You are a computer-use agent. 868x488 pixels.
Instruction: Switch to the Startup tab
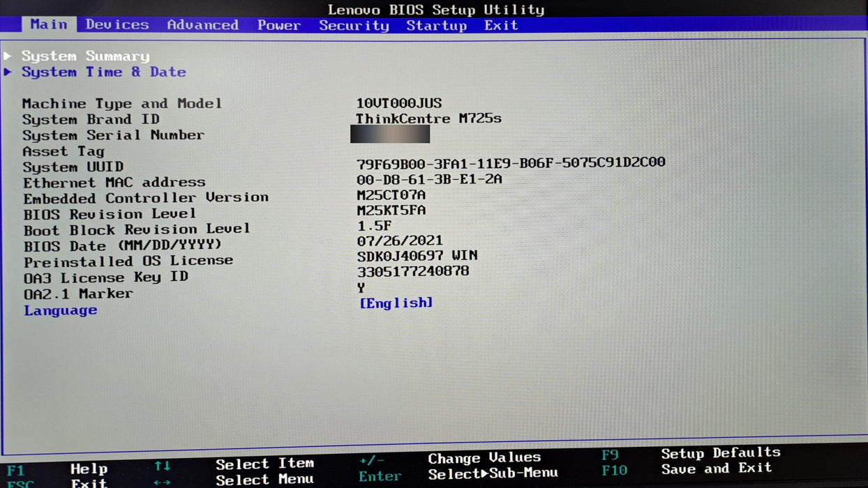tap(436, 26)
